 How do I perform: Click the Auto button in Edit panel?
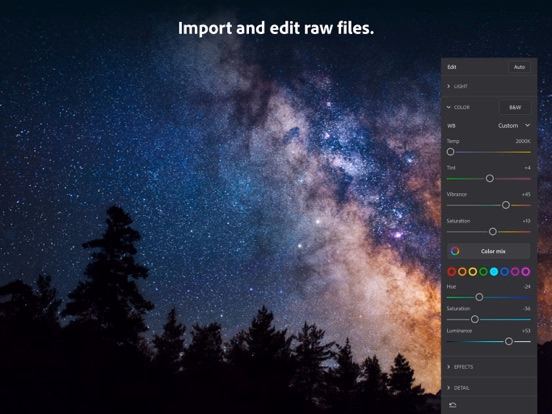519,67
